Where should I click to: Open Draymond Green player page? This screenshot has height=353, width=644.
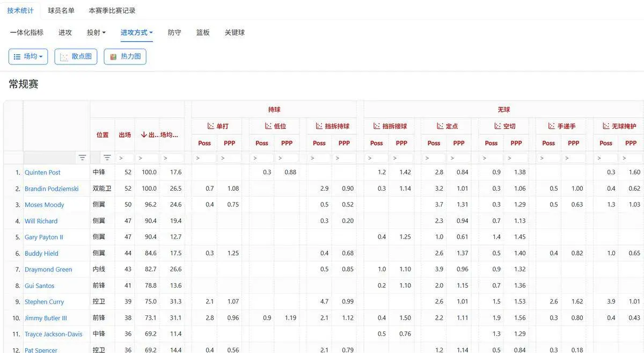click(48, 270)
